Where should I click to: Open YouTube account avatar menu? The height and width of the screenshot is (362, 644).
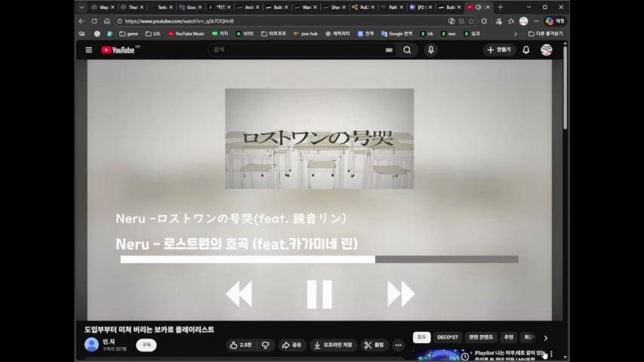(x=547, y=50)
